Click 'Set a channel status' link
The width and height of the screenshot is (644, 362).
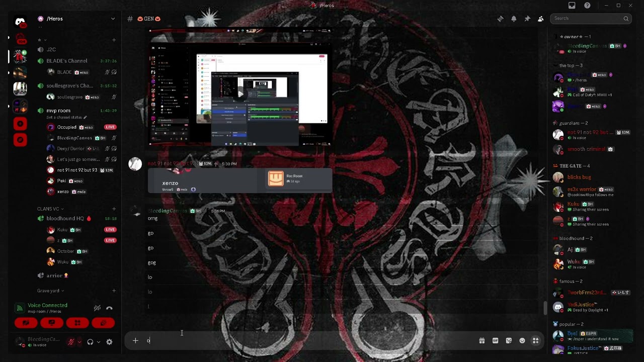click(66, 117)
